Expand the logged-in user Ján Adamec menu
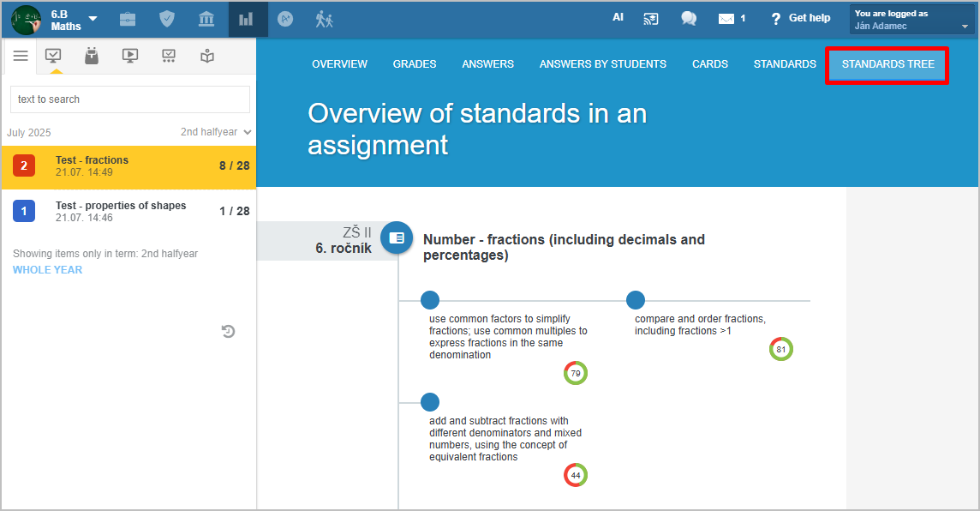The image size is (980, 511). click(x=911, y=20)
